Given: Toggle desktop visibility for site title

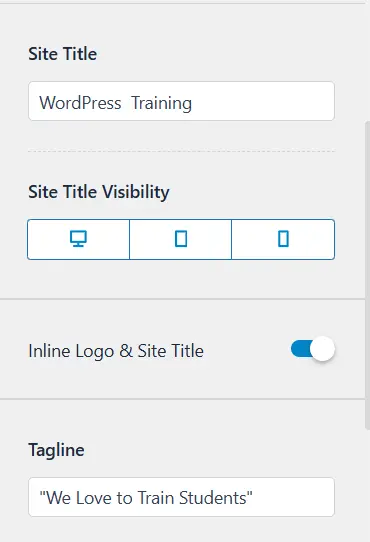Looking at the screenshot, I should coord(78,239).
